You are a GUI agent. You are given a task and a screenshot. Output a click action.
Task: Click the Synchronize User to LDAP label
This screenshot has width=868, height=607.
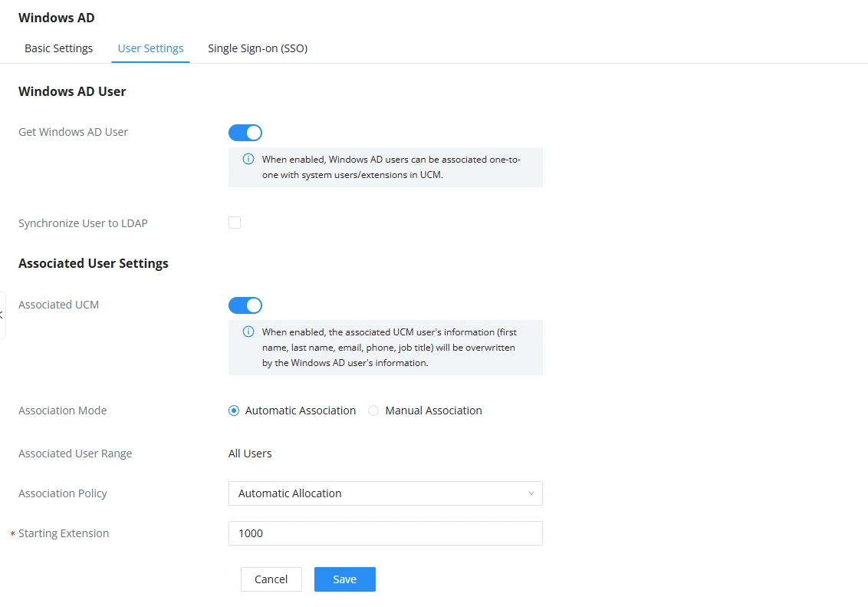pos(83,223)
